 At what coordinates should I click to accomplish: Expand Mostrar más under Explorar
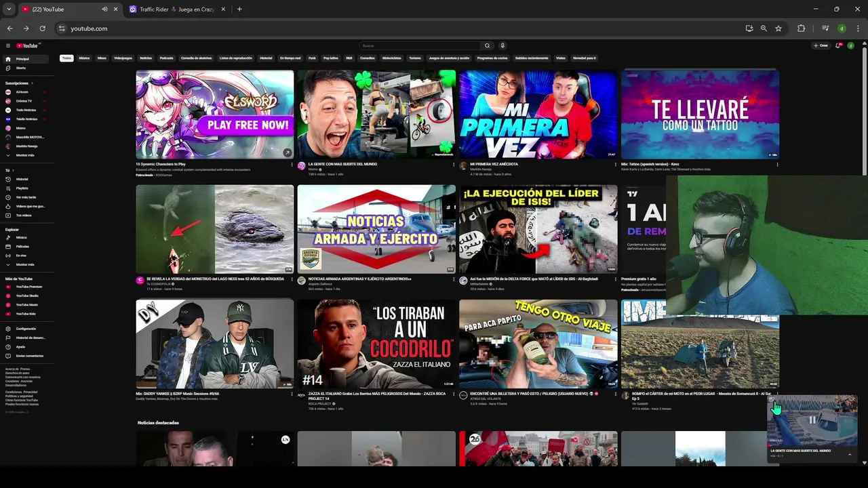26,264
